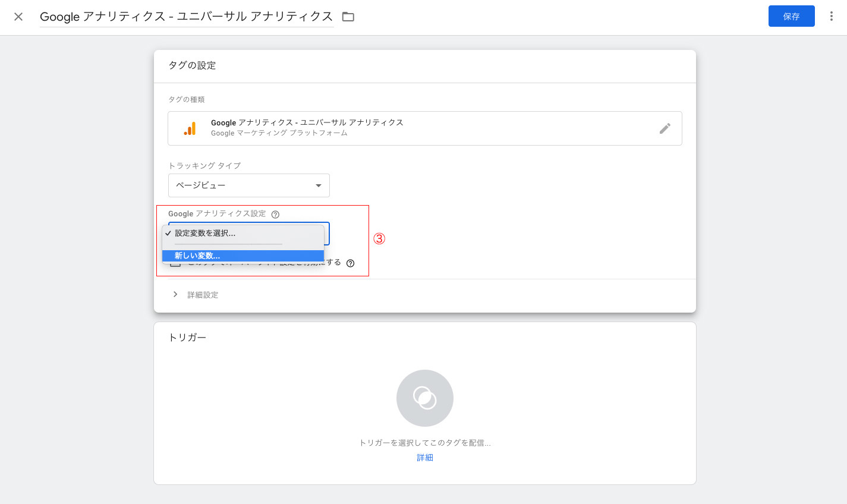Click the トリガー section heading
Screen dimensions: 847x504
tap(187, 338)
